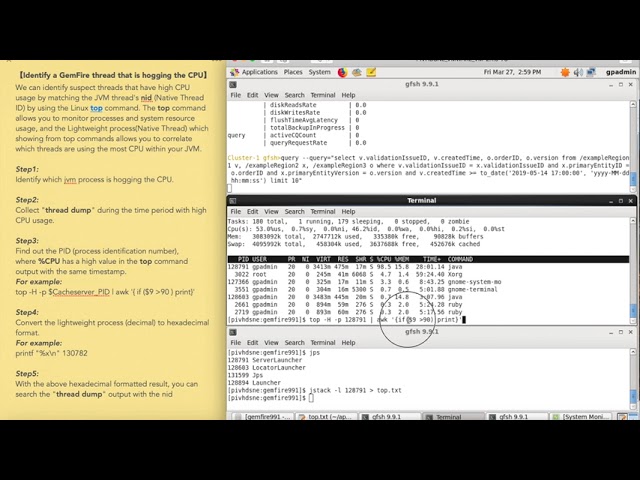The image size is (640, 480).
Task: Open File menu in the Terminal window
Action: [x=236, y=211]
